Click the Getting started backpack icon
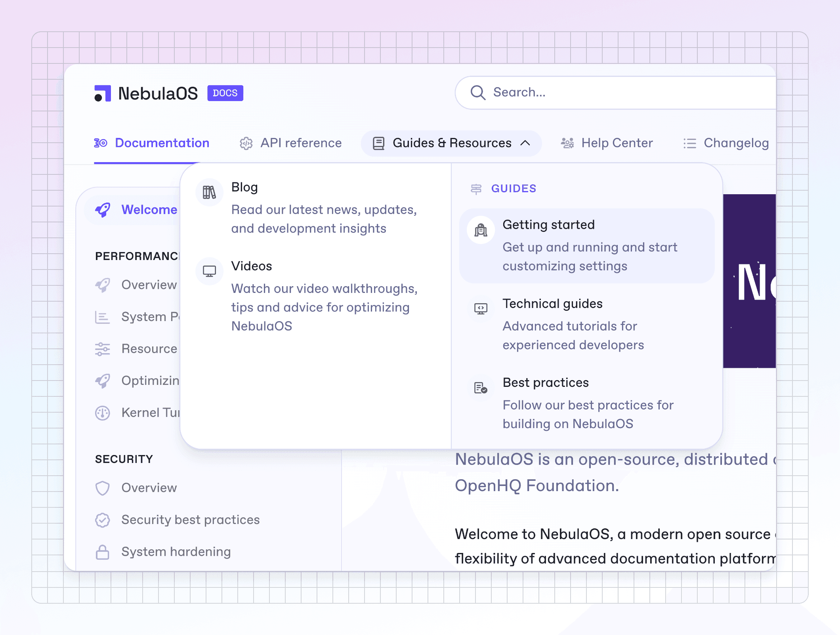This screenshot has height=635, width=840. (x=481, y=230)
